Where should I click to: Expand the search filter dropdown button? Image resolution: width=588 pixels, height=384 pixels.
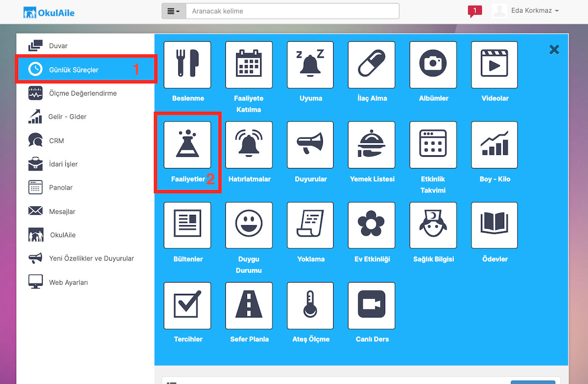coord(174,11)
